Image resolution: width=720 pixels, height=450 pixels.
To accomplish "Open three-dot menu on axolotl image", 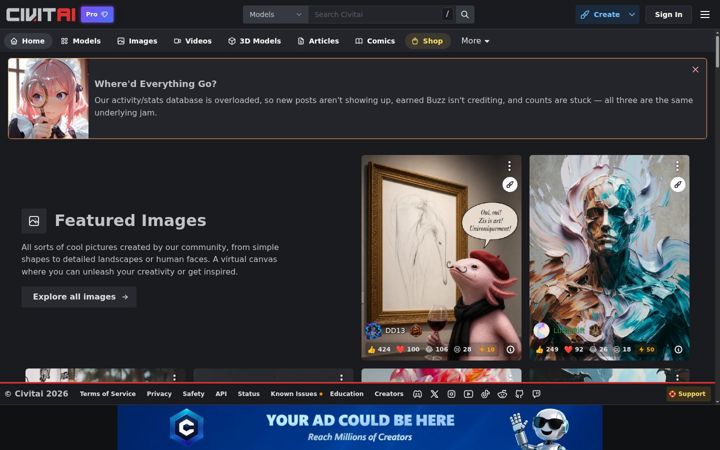I will click(x=509, y=166).
